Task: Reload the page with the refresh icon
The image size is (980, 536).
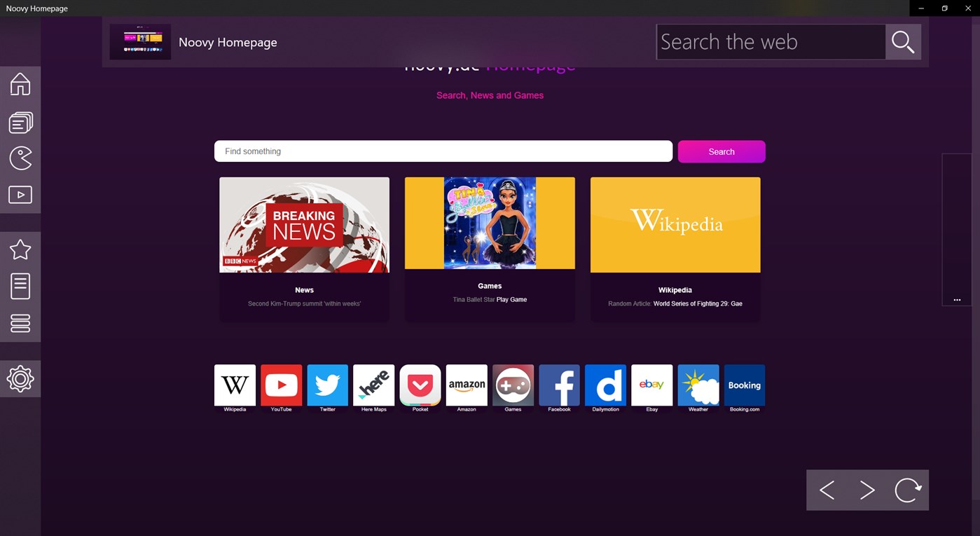Action: [x=908, y=490]
